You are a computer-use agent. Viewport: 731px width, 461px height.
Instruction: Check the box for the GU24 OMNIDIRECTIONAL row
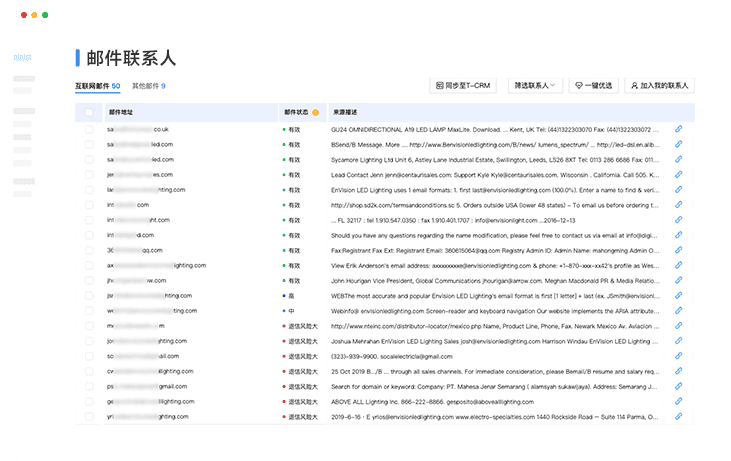89,129
